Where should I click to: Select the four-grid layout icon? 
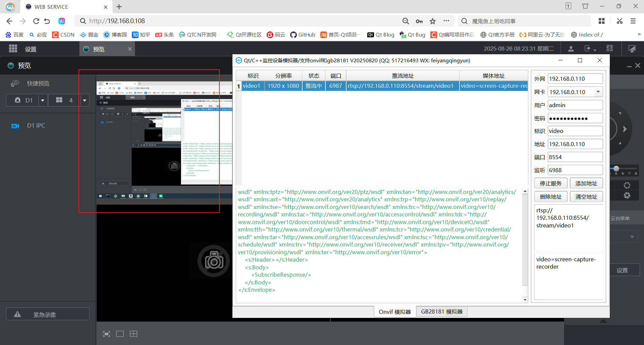(133, 334)
